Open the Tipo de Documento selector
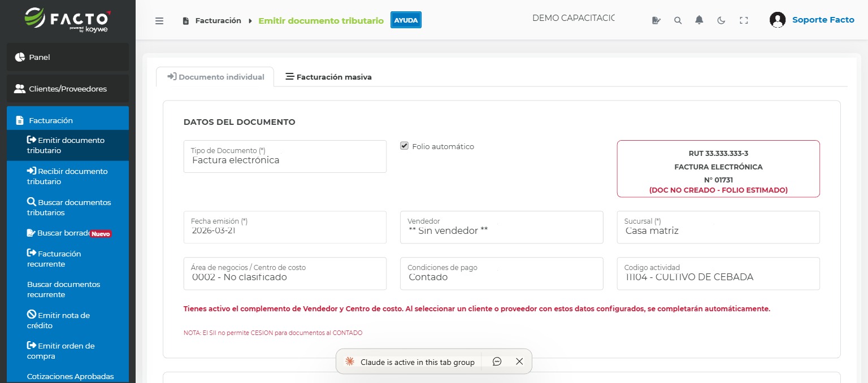Image resolution: width=868 pixels, height=383 pixels. pyautogui.click(x=285, y=156)
